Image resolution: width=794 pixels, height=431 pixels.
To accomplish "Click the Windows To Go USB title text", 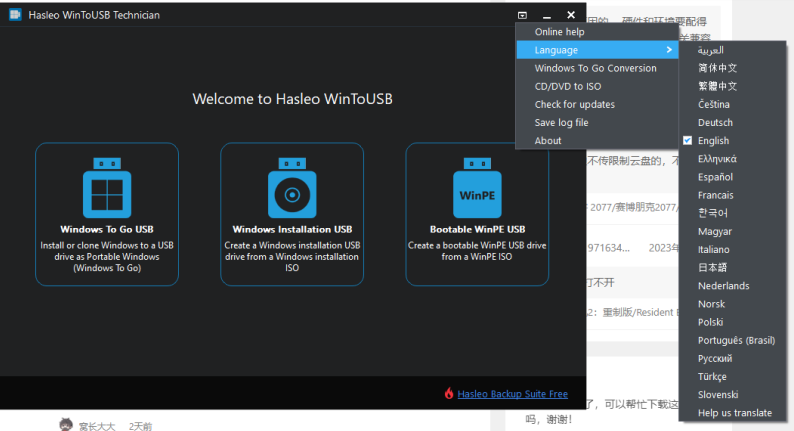I will click(107, 229).
